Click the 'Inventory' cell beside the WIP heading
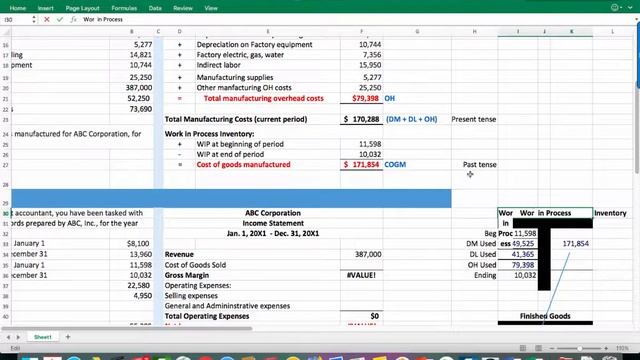Image resolution: width=640 pixels, height=360 pixels. (x=610, y=213)
